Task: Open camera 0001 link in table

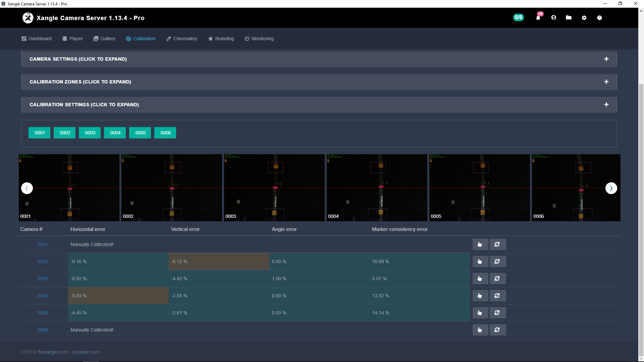Action: [43, 244]
